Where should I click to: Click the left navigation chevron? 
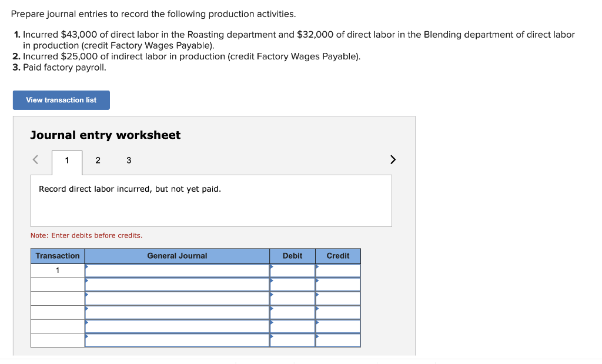(35, 159)
